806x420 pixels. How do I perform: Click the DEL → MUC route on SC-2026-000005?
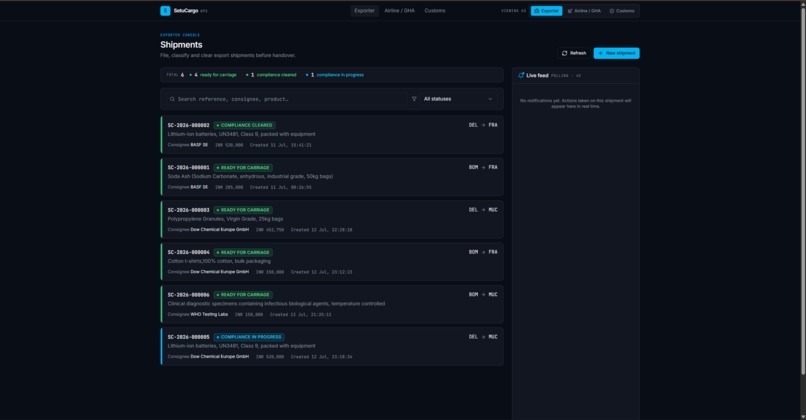(x=483, y=337)
